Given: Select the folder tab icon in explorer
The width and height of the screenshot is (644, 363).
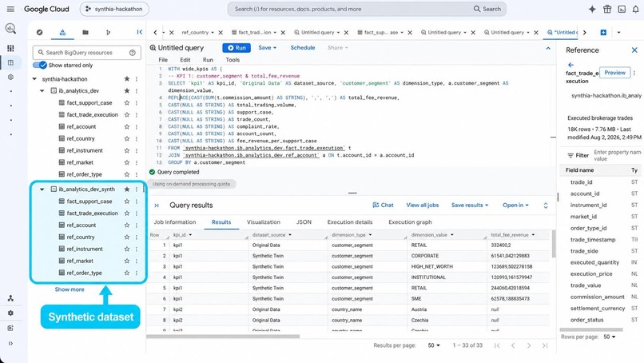Looking at the screenshot, I should 85,32.
